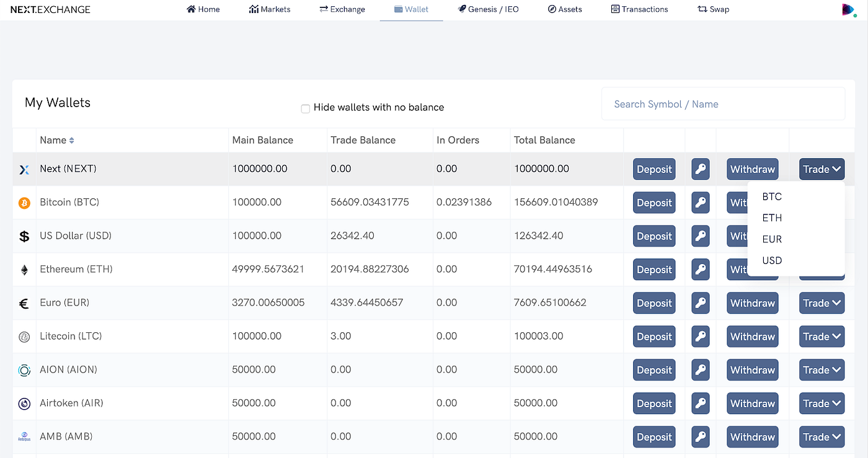Click Deposit for Bitcoin (BTC)
Screen dimensions: 868x458
[x=654, y=203]
